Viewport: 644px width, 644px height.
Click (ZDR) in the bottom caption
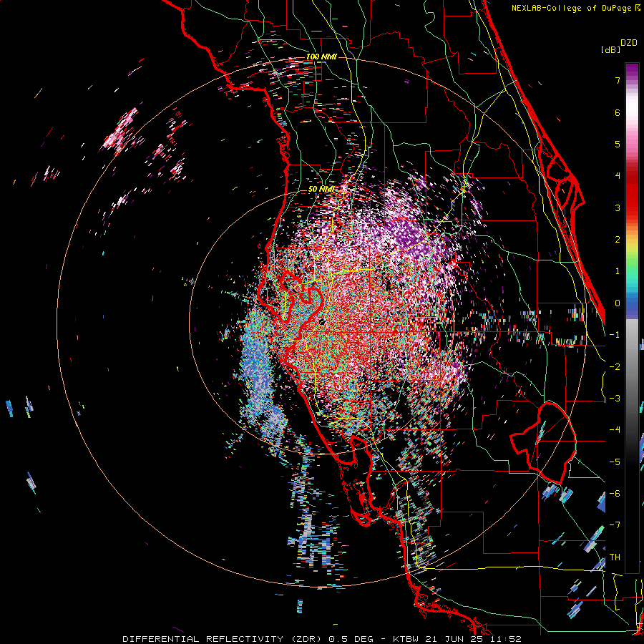tap(306, 639)
